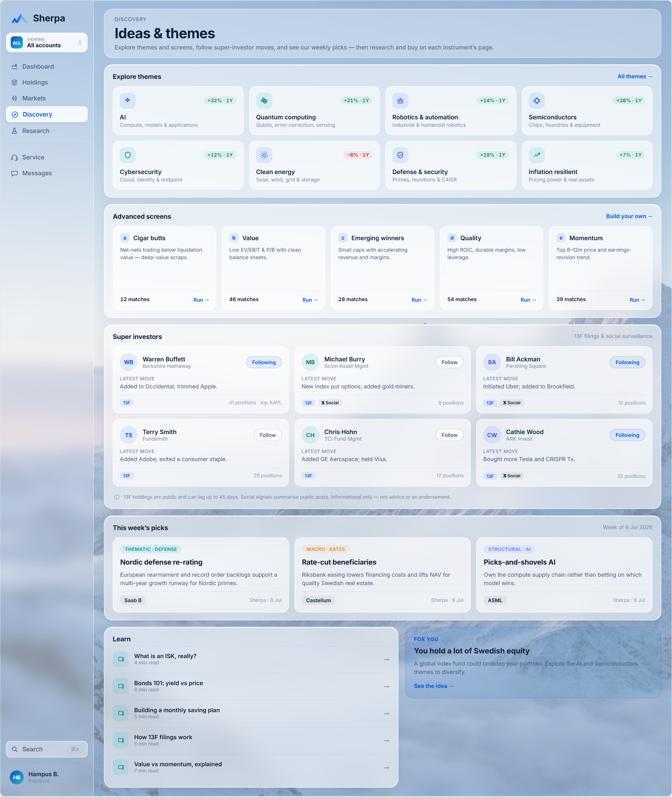Open the Defense & security shield-check icon
672x797 pixels.
pos(400,155)
